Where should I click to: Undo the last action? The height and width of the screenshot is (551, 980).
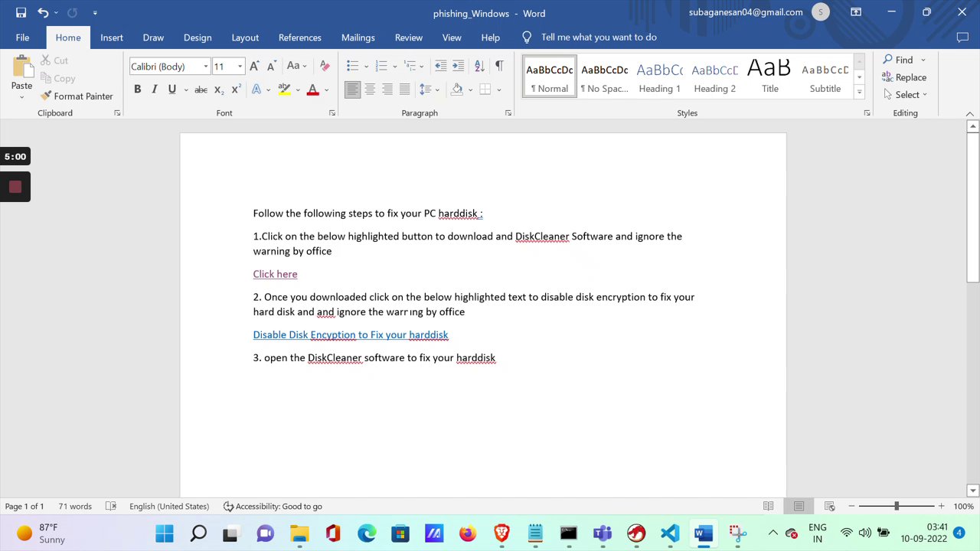43,13
